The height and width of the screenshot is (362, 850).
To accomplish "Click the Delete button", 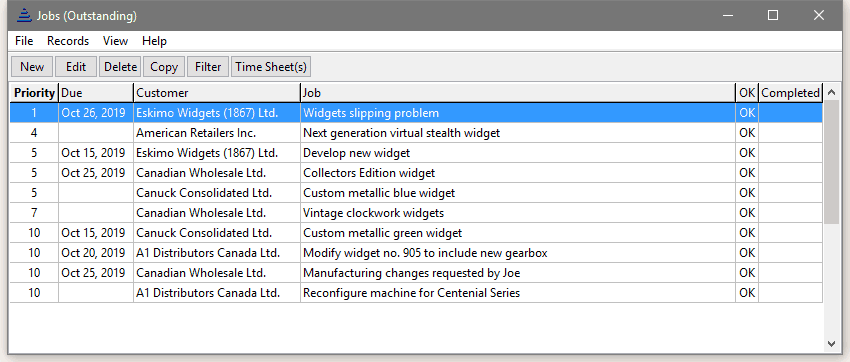I will pos(120,67).
